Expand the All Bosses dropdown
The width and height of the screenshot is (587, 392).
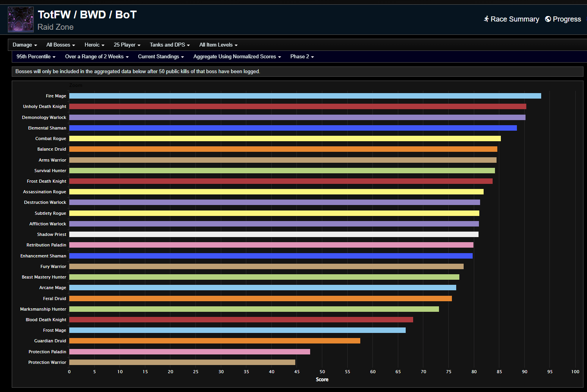(x=60, y=45)
